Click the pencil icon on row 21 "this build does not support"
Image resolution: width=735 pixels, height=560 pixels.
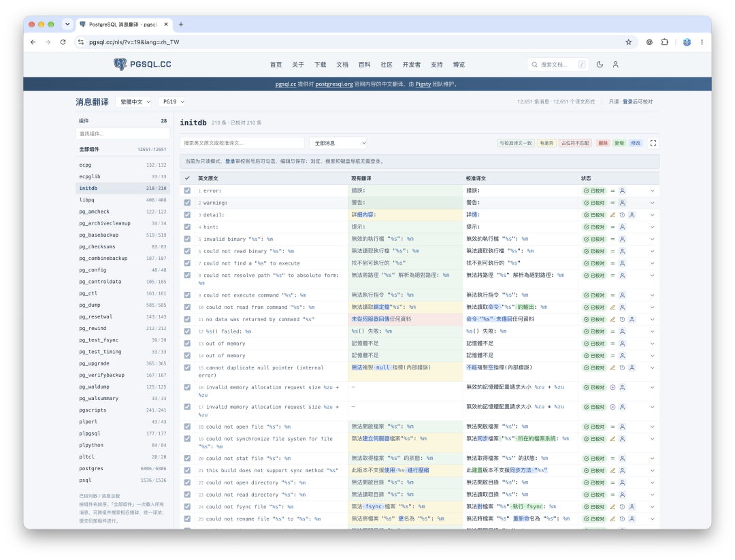(612, 470)
